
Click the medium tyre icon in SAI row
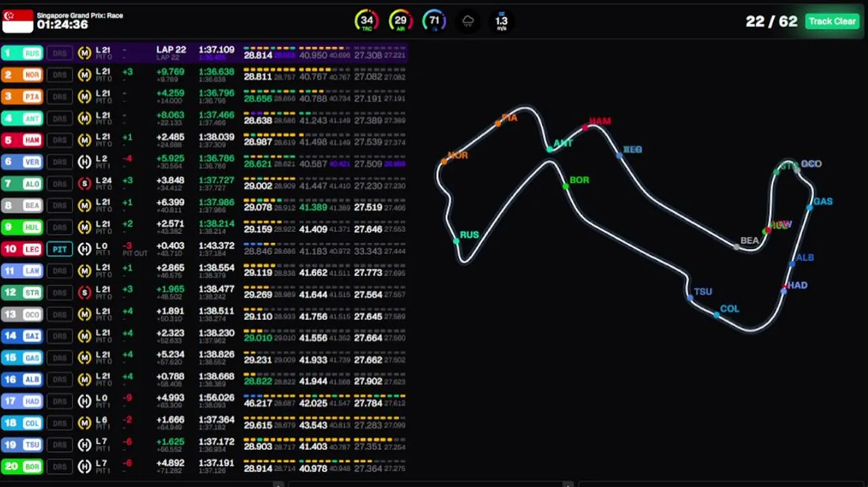click(85, 335)
